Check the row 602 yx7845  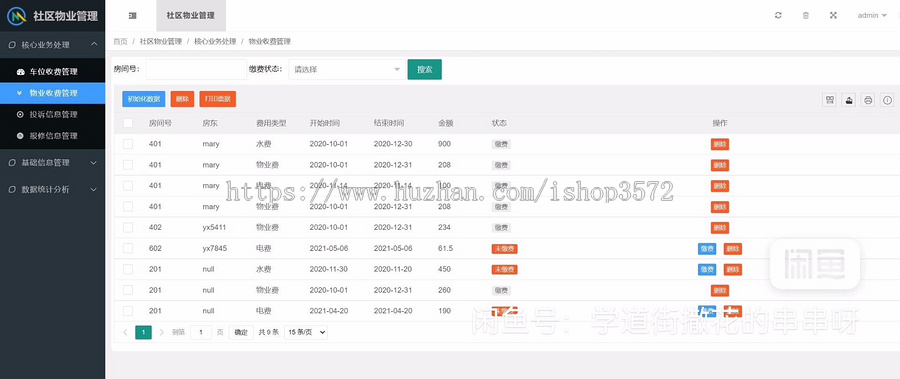(128, 248)
